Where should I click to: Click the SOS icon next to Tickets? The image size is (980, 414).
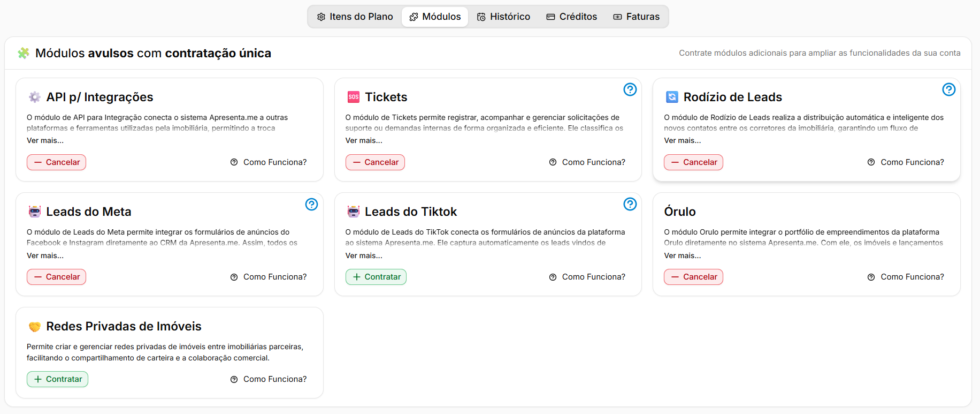point(354,97)
